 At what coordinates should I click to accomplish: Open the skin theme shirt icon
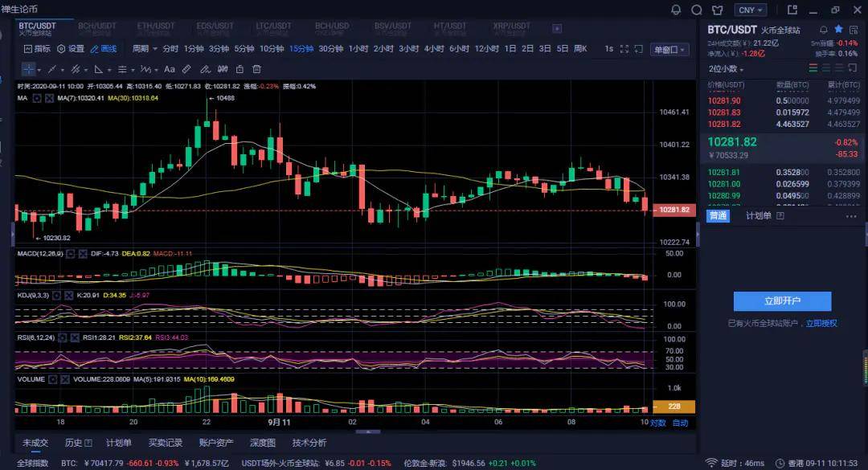[718, 10]
